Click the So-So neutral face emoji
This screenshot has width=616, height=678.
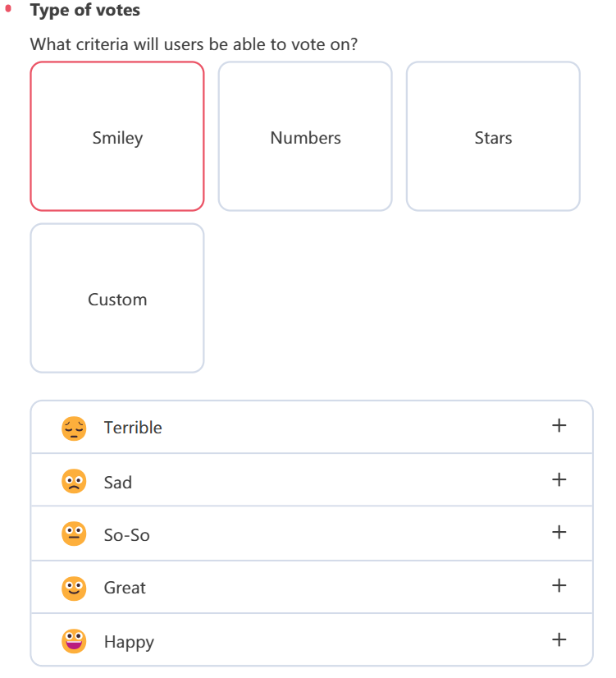pyautogui.click(x=74, y=534)
